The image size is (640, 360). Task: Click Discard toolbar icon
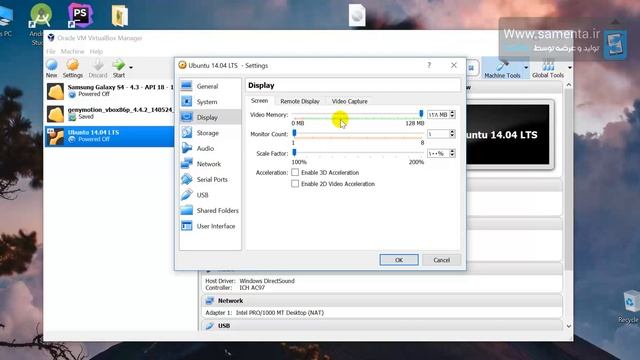98,68
